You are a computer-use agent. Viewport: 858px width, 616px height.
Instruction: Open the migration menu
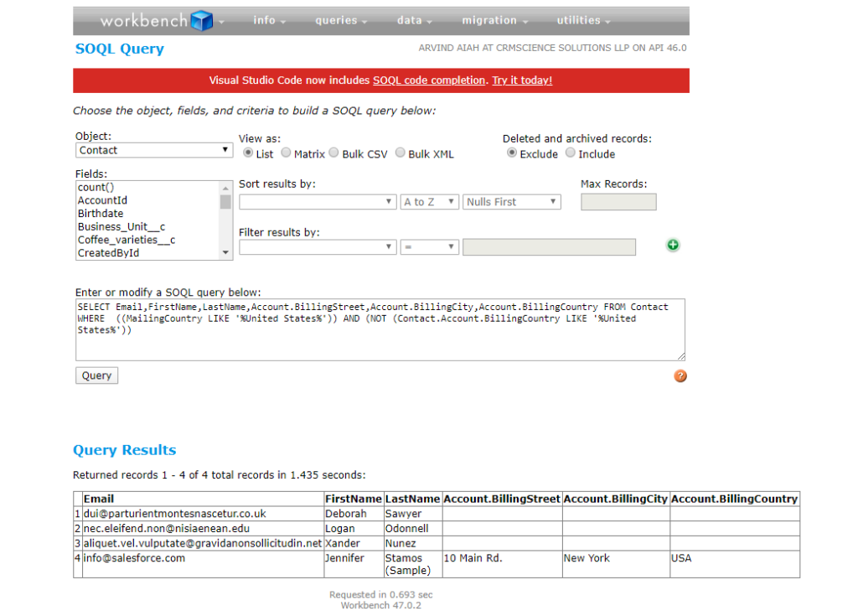coord(494,21)
